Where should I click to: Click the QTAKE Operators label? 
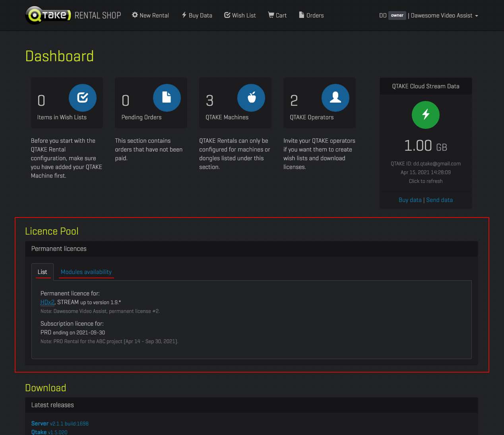coord(312,117)
